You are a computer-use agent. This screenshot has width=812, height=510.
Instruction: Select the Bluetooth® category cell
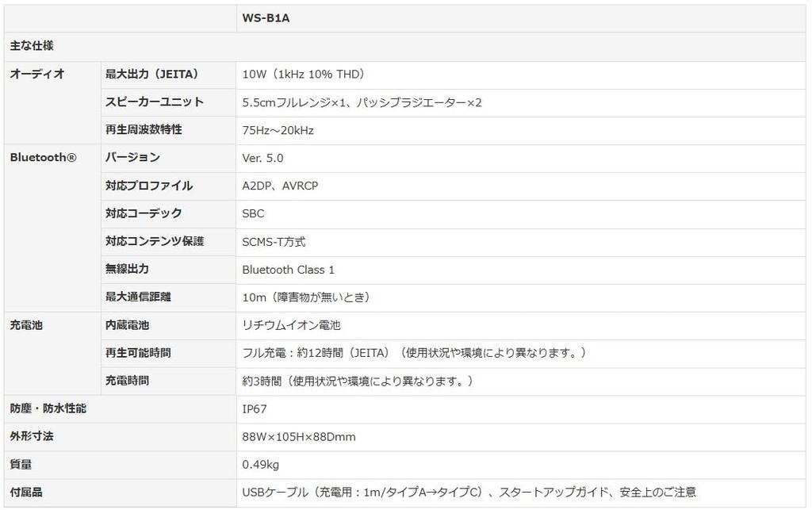point(43,158)
